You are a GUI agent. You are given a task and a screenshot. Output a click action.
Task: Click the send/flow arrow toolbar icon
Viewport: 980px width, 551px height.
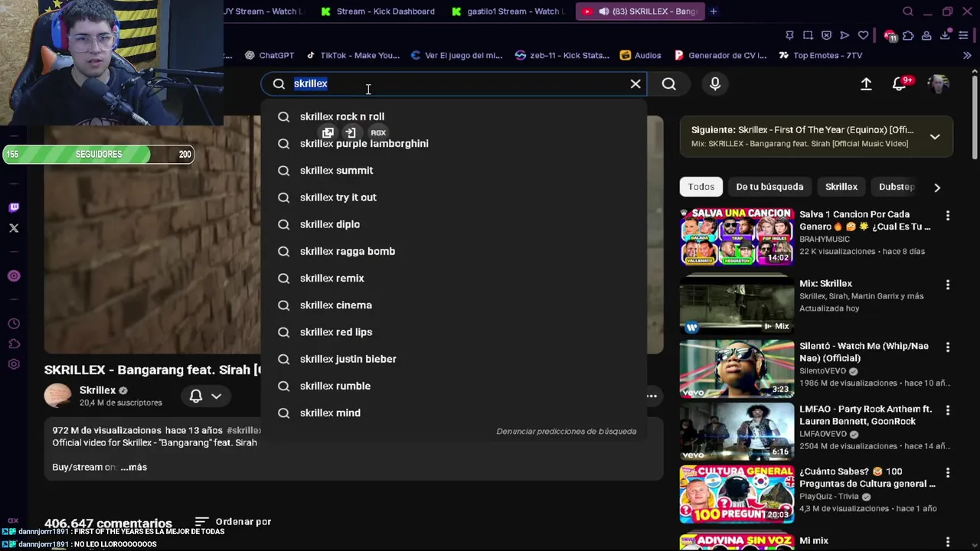(844, 35)
